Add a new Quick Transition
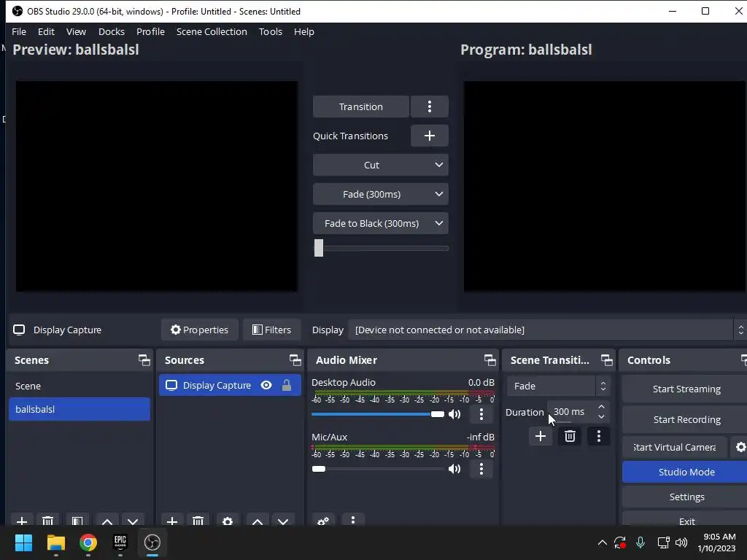Screen dimensions: 747x560 click(x=429, y=136)
